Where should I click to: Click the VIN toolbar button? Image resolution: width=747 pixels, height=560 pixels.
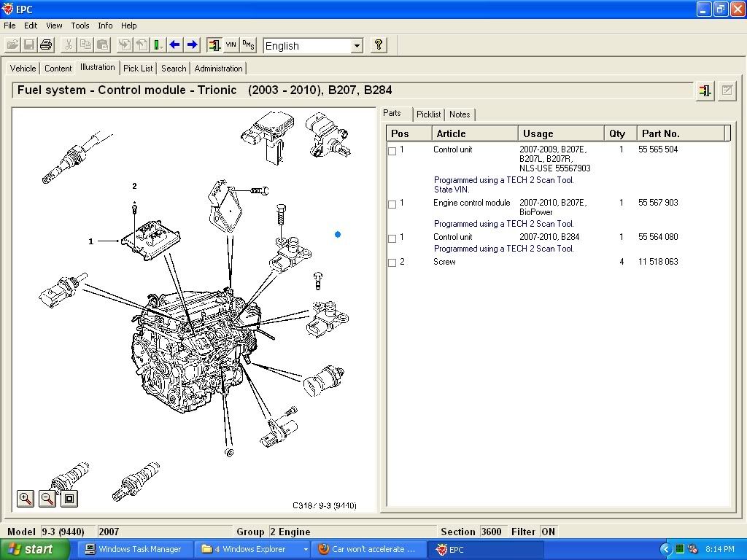231,45
